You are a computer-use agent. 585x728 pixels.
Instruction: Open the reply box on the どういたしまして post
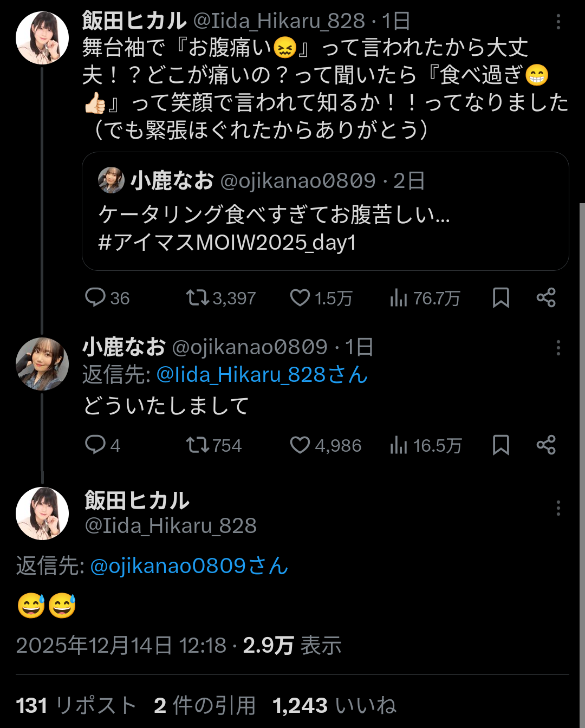(x=95, y=445)
